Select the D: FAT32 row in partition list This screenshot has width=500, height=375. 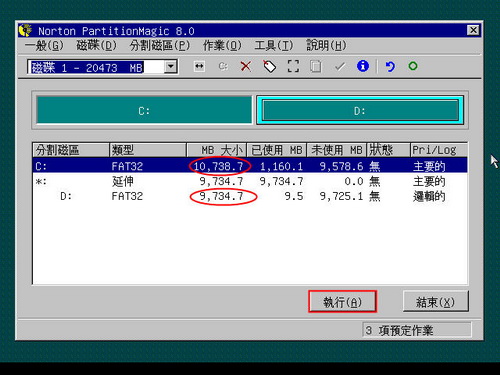tap(250, 196)
